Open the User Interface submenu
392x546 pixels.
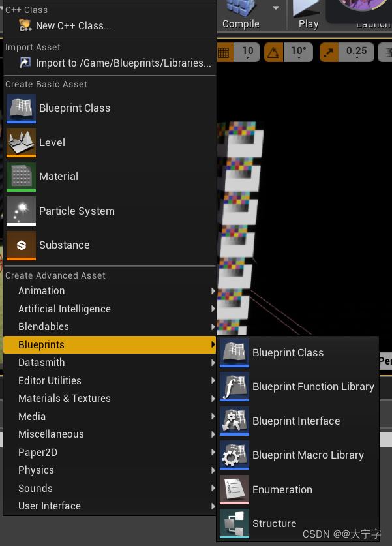(x=110, y=506)
